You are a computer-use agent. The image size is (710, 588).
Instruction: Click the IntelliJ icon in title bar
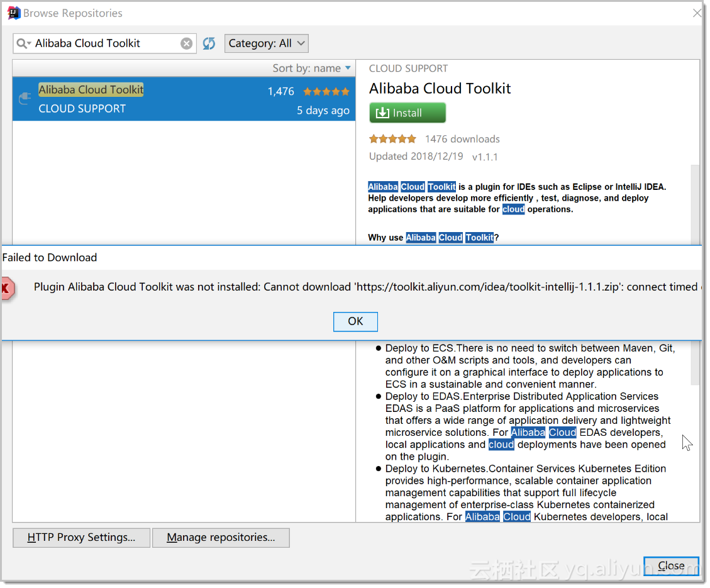(14, 13)
